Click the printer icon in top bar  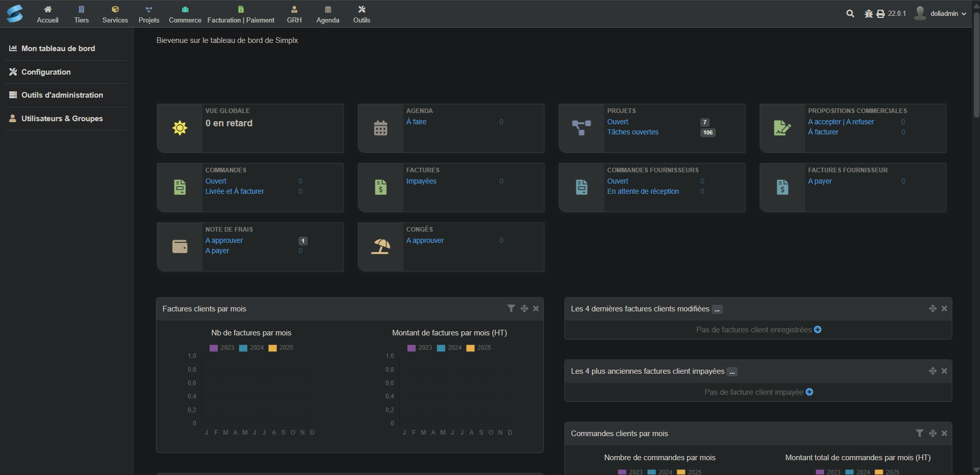880,14
